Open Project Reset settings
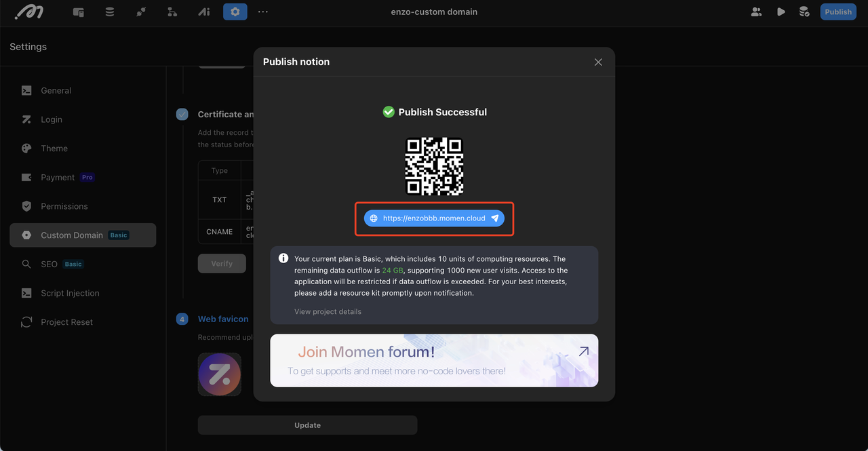The image size is (868, 451). click(83, 322)
